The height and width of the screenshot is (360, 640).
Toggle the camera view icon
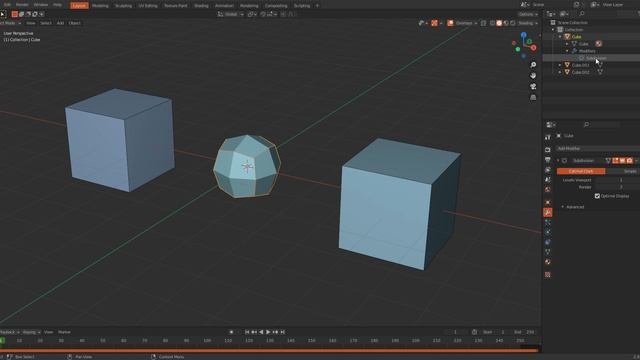tap(533, 87)
